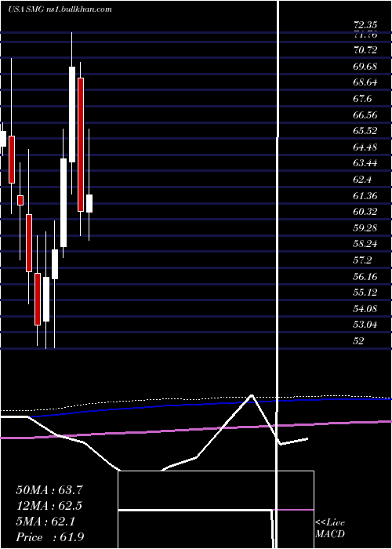Click the pink moving average line
The image size is (392, 549).
[x=196, y=430]
